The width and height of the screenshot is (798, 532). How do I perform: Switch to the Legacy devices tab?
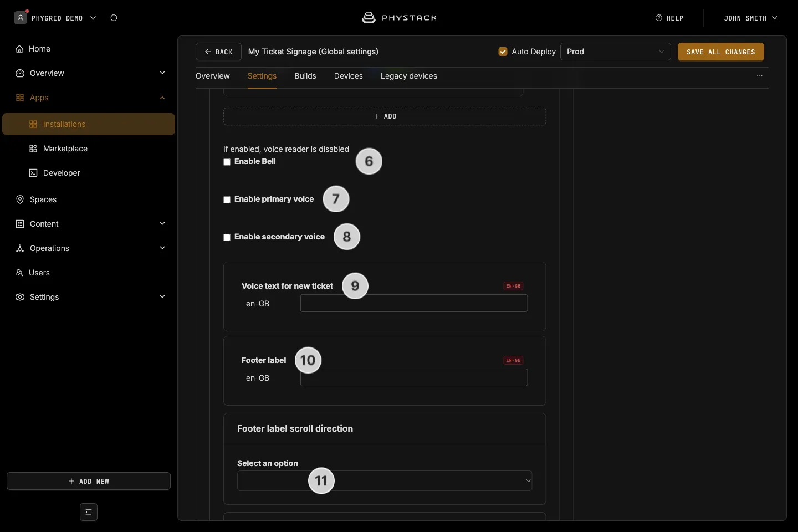point(409,76)
